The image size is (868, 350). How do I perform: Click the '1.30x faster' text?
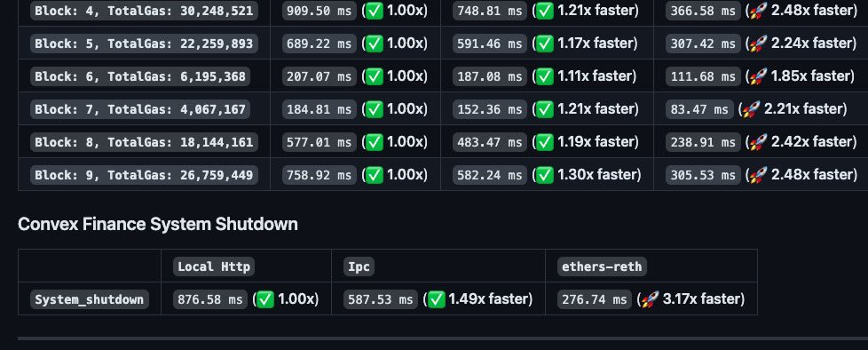pyautogui.click(x=596, y=174)
